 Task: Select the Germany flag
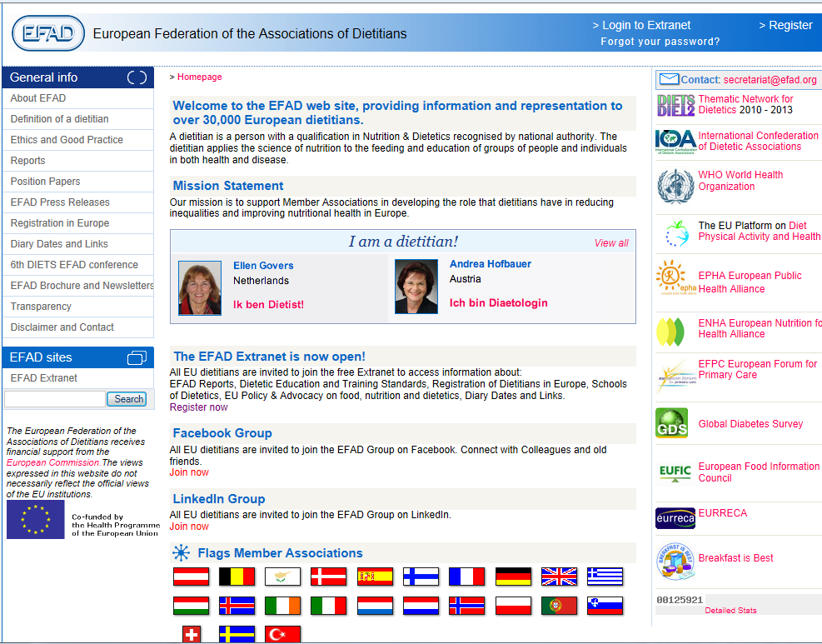[x=513, y=577]
